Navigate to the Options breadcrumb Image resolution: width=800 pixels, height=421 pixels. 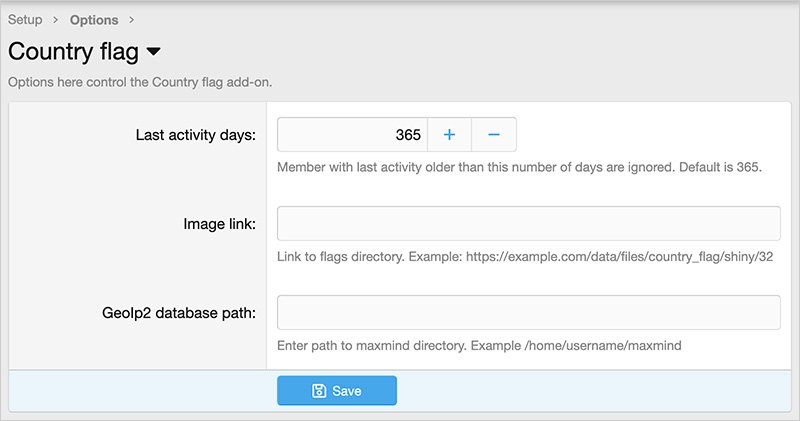(x=94, y=20)
